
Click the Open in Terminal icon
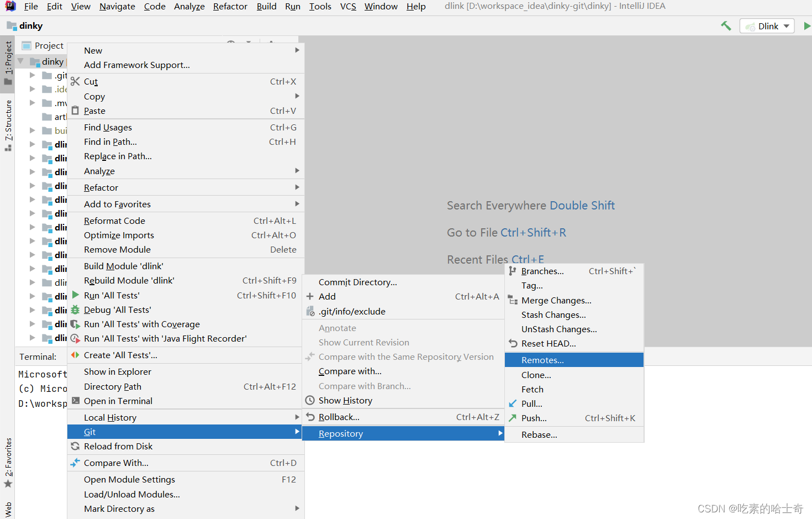[75, 401]
